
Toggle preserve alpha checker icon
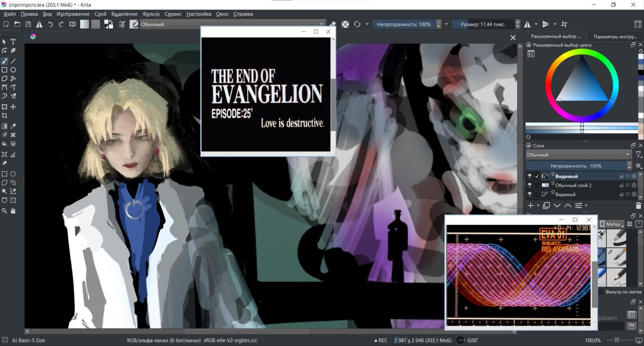pyautogui.click(x=345, y=24)
